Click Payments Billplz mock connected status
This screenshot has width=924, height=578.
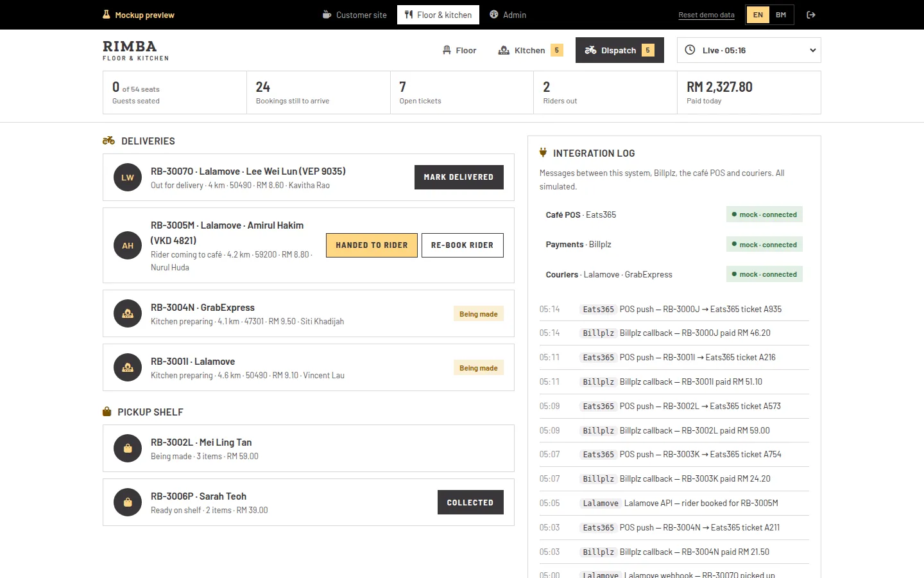tap(764, 245)
